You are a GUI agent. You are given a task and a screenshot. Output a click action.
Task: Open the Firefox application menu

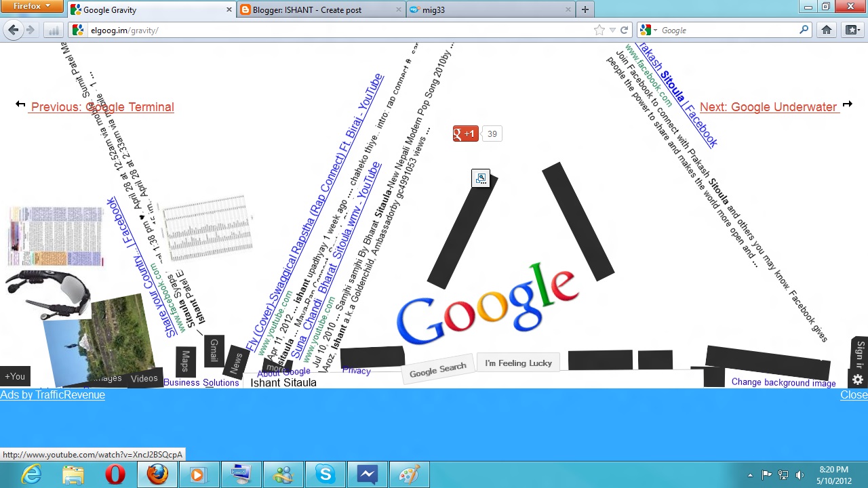tap(31, 6)
